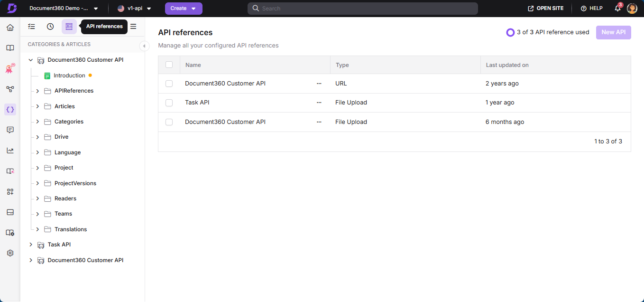Expand the APIReferences folder

coord(37,91)
